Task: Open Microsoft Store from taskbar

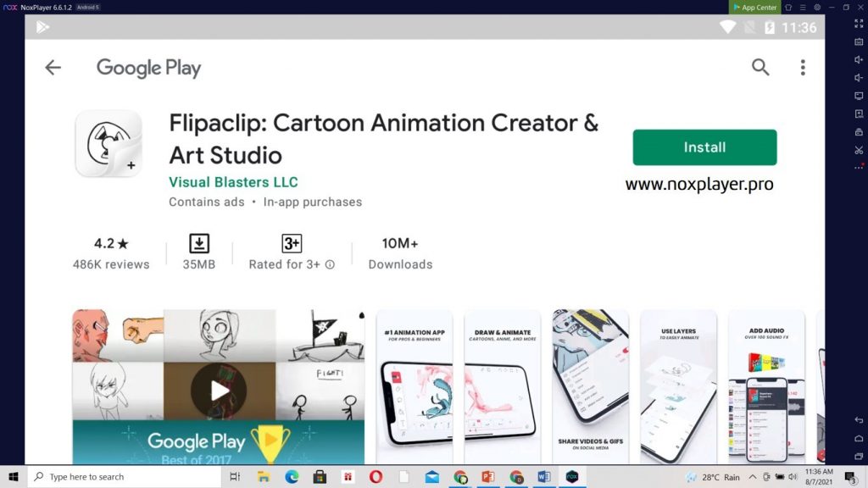Action: pos(320,476)
